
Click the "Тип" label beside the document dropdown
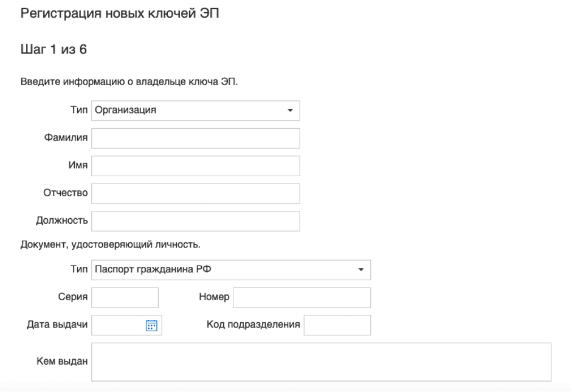pos(79,270)
